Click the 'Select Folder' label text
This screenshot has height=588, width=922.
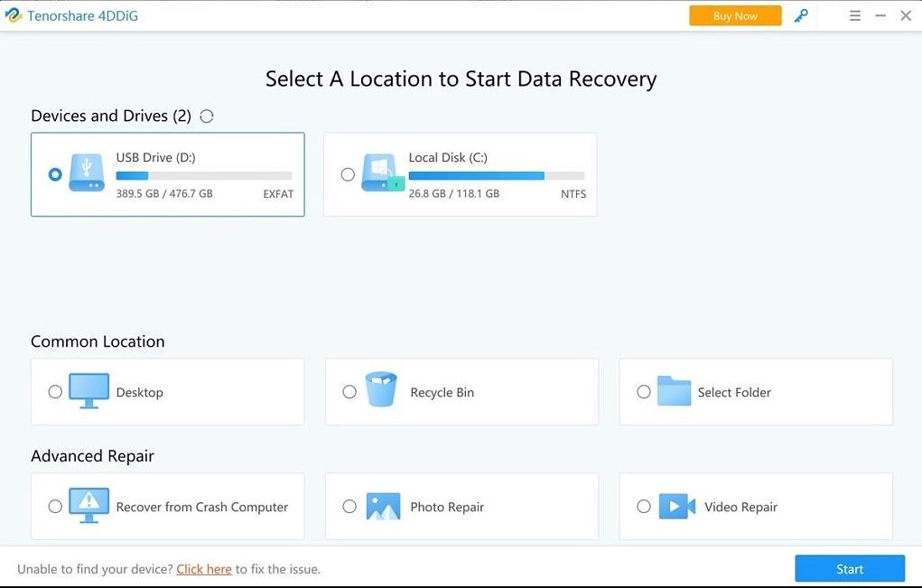[x=734, y=392]
